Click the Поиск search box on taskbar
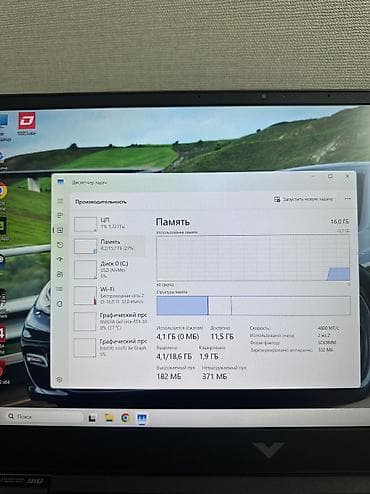This screenshot has height=494, width=370. [44, 416]
